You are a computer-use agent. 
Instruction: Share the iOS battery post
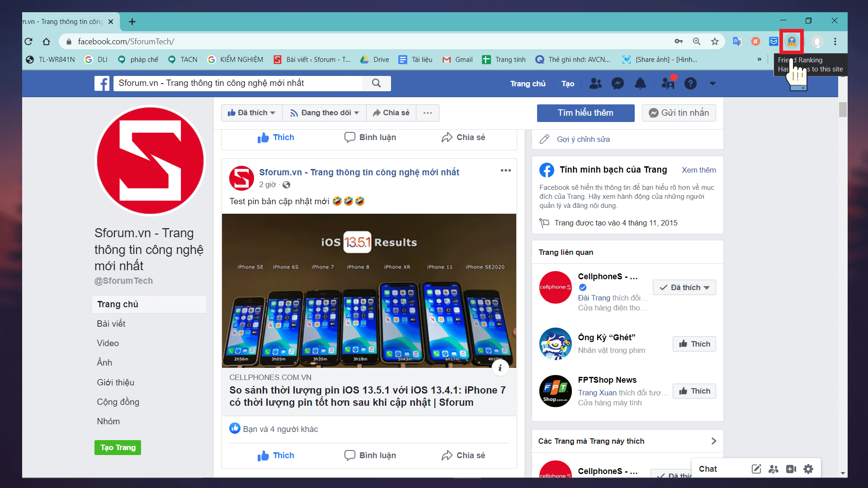point(463,455)
